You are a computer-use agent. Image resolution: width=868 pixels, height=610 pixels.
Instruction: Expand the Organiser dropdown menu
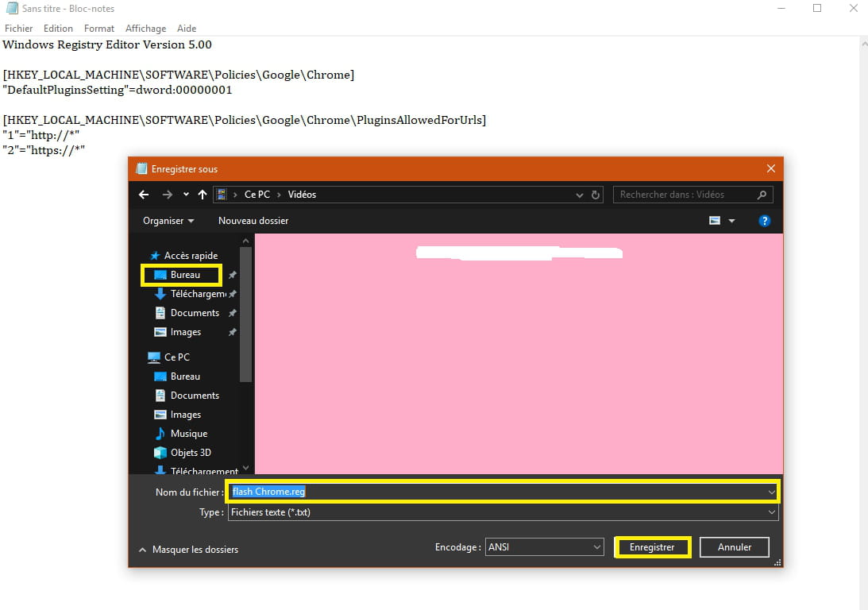coord(168,221)
